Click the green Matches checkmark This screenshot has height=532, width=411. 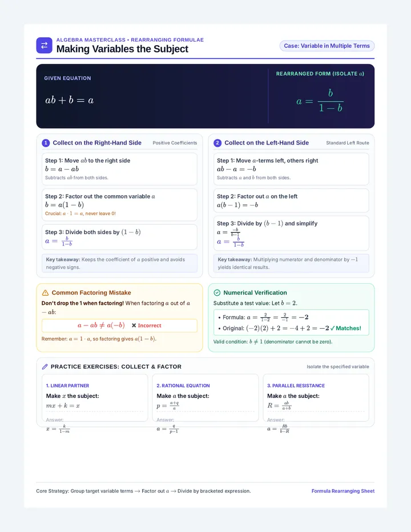(x=345, y=328)
